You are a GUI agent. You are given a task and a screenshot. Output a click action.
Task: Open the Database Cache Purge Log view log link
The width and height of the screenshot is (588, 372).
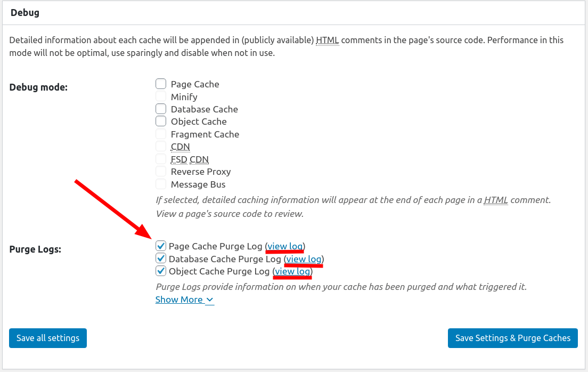(304, 258)
